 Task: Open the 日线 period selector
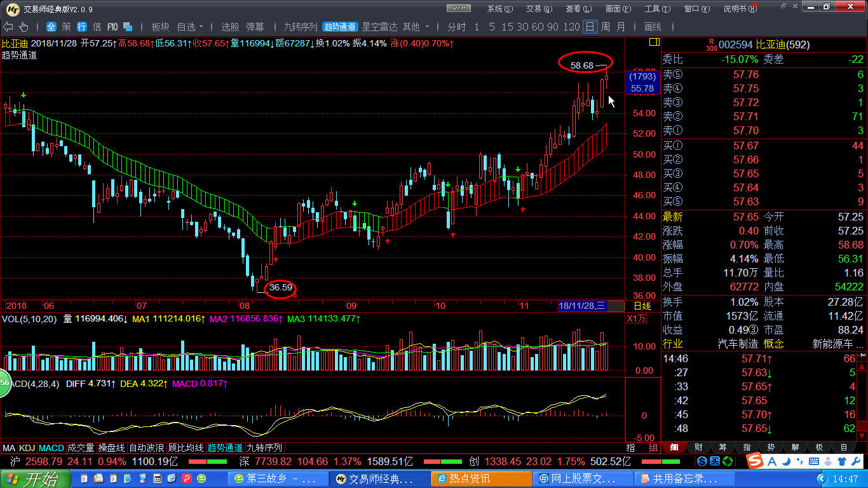pos(642,306)
